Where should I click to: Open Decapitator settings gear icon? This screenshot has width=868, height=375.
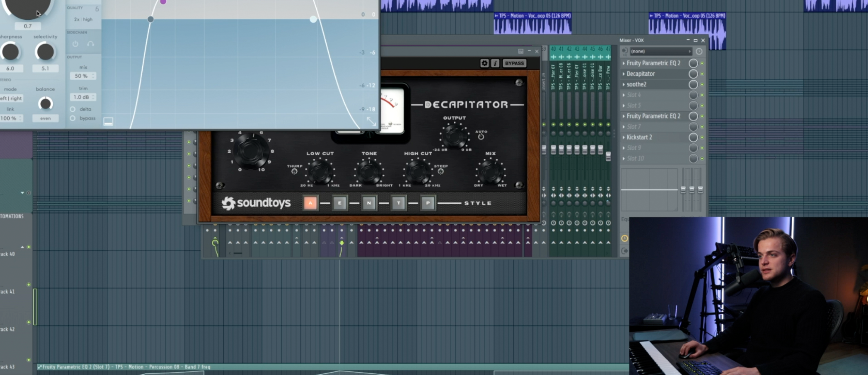[x=484, y=63]
